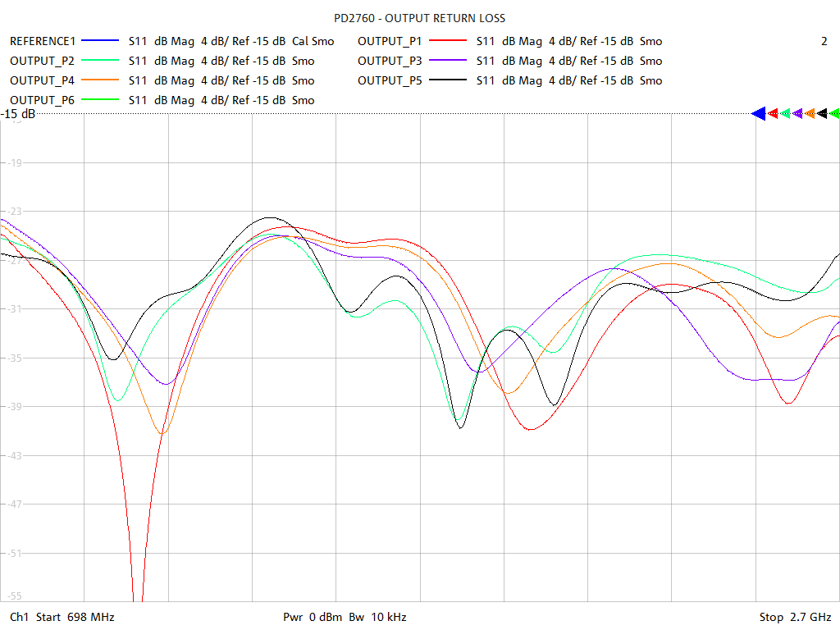This screenshot has height=630, width=840.
Task: Click the OUTPUT_P4 trace name
Action: [x=43, y=80]
